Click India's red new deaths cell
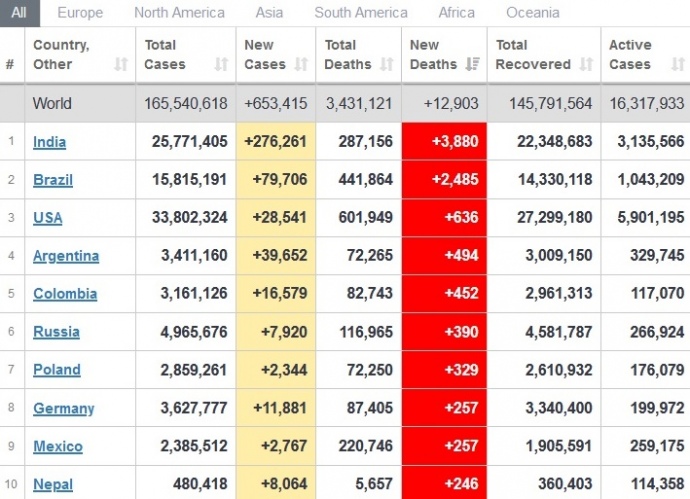This screenshot has width=690, height=499. click(x=444, y=142)
